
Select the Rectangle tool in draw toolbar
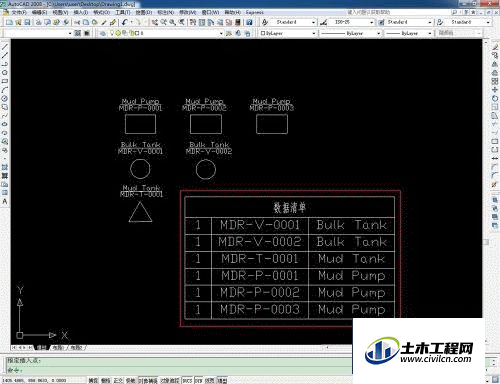coord(5,81)
